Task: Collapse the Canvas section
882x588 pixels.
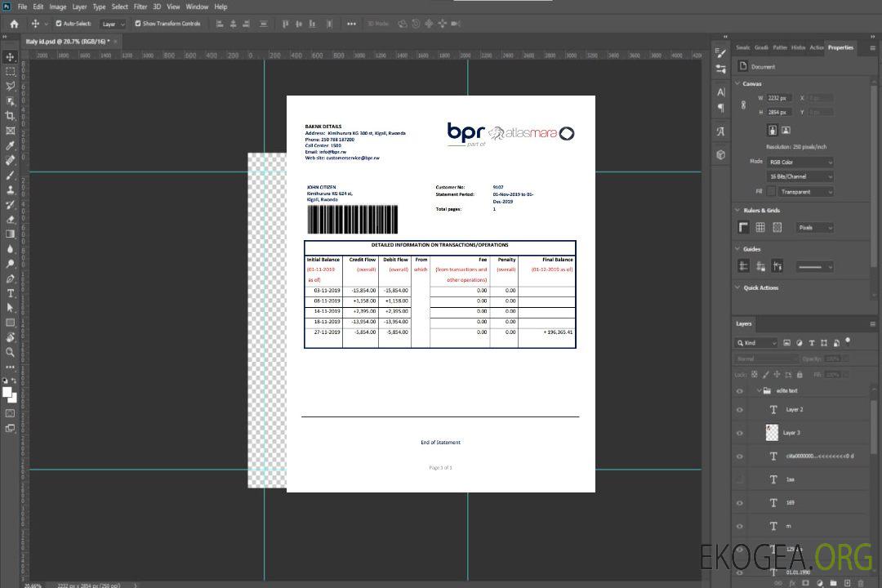Action: click(x=737, y=83)
